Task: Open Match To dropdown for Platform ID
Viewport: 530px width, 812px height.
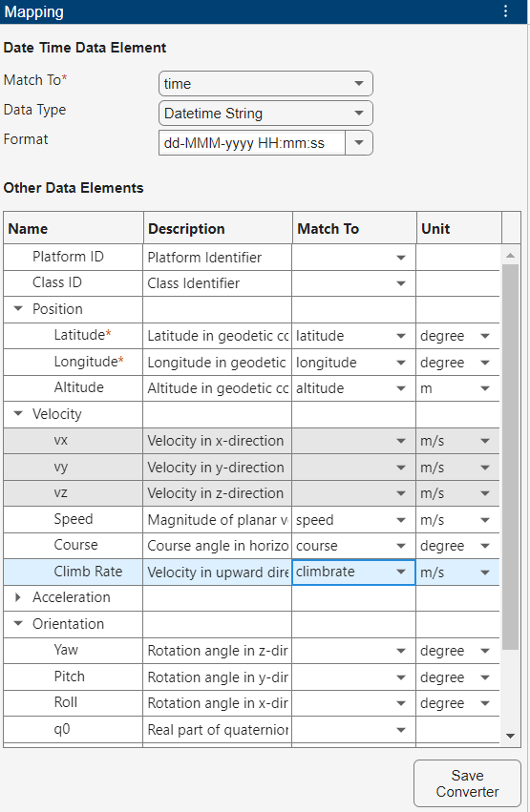Action: [x=354, y=258]
